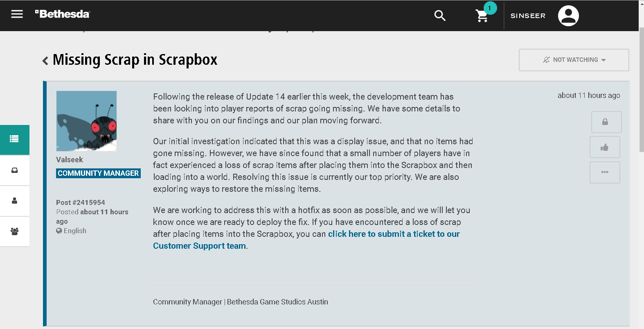Like the post with thumbs-up button

[x=605, y=147]
